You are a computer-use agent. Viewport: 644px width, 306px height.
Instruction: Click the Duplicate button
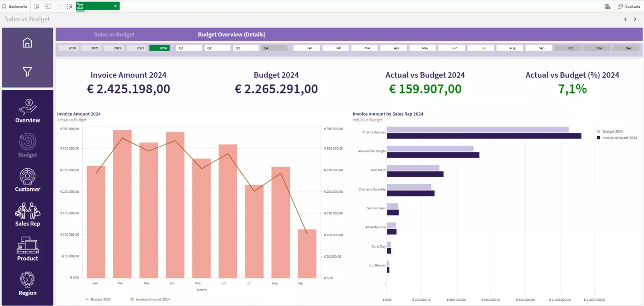pos(629,6)
